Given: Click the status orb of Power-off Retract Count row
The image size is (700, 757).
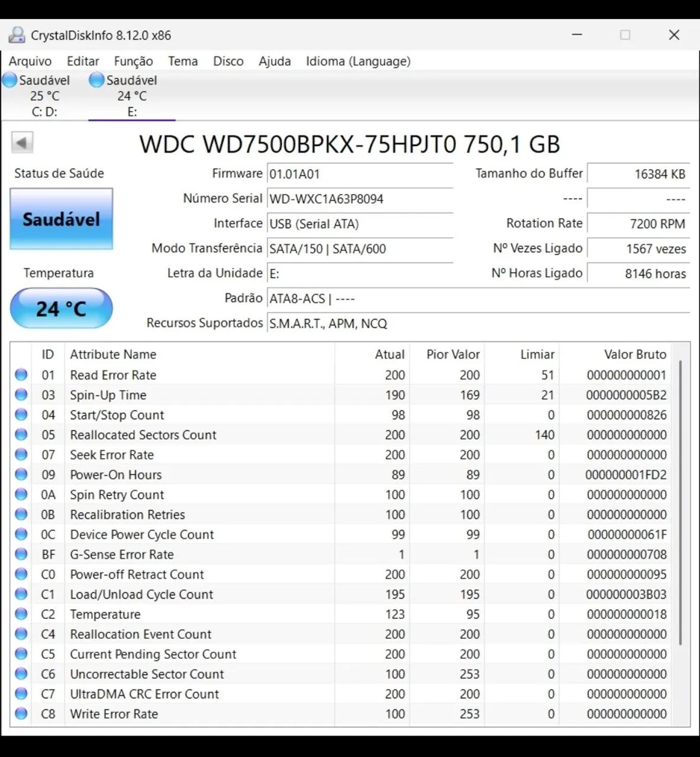Looking at the screenshot, I should coord(21,574).
